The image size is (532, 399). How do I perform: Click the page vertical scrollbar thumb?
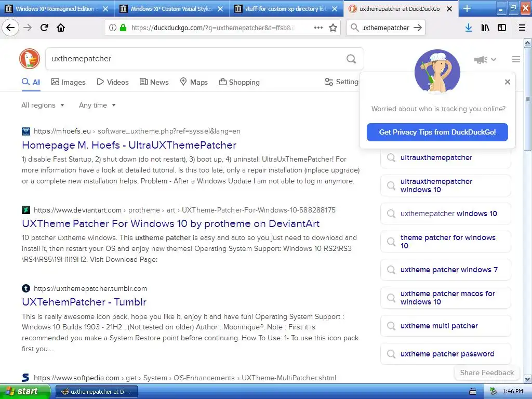(527, 99)
